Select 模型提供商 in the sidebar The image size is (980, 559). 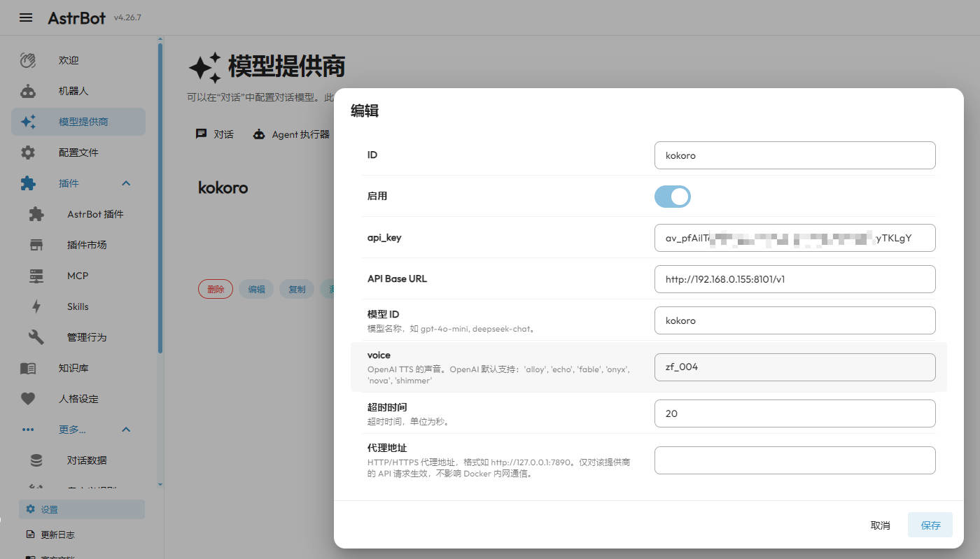click(78, 122)
